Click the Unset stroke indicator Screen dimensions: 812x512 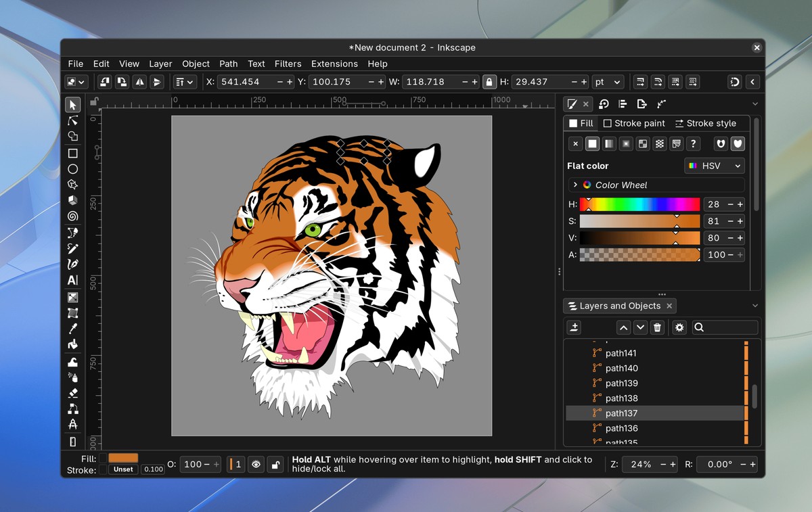click(123, 469)
